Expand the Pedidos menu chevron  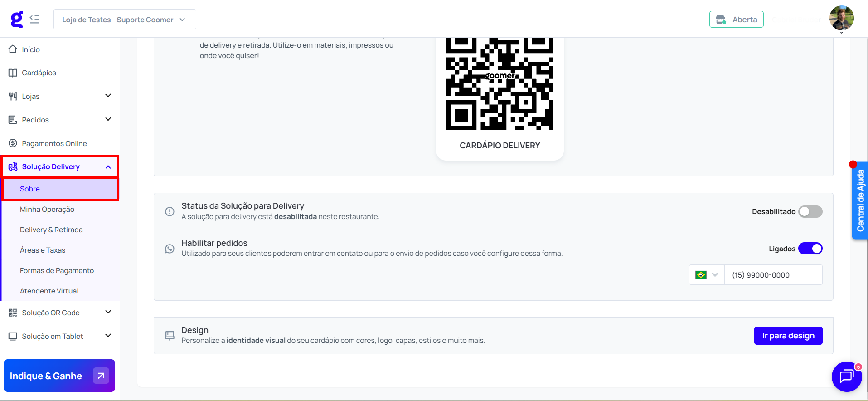(108, 119)
